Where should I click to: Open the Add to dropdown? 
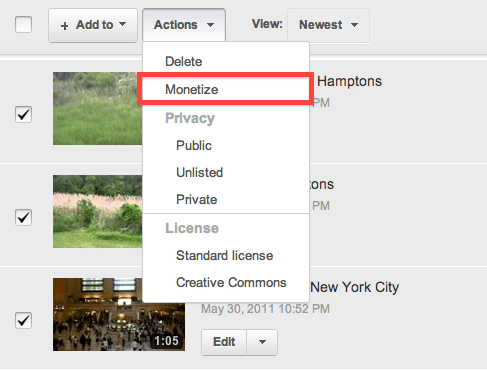click(93, 25)
